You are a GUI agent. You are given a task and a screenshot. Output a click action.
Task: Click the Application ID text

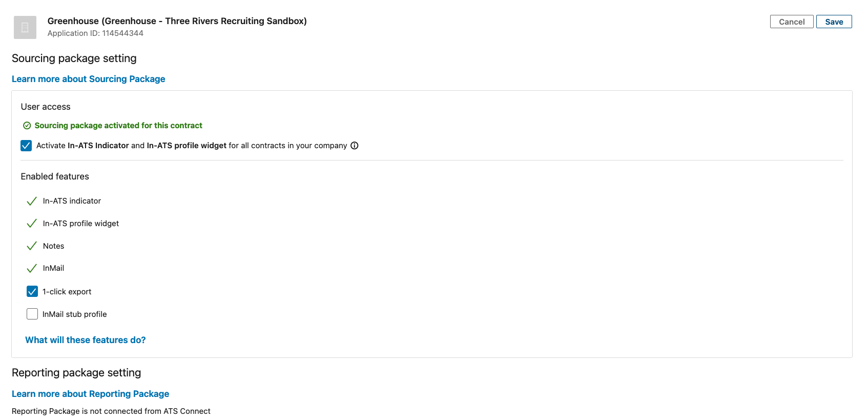click(95, 33)
